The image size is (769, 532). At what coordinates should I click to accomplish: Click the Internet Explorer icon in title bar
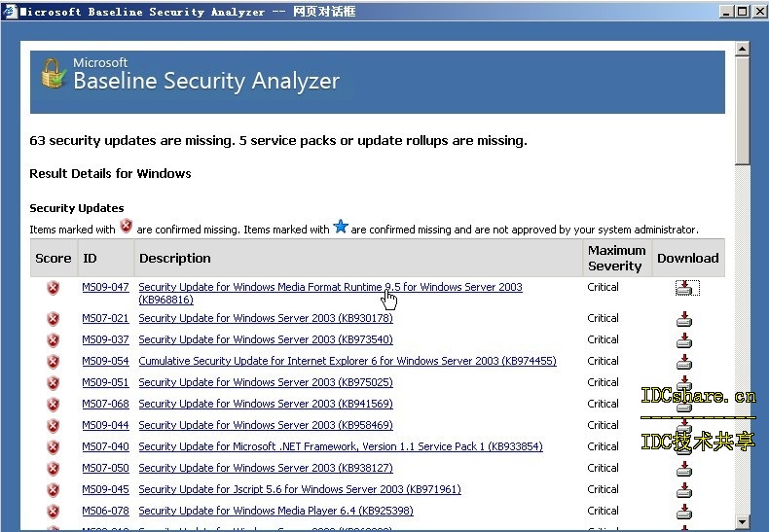pos(9,11)
